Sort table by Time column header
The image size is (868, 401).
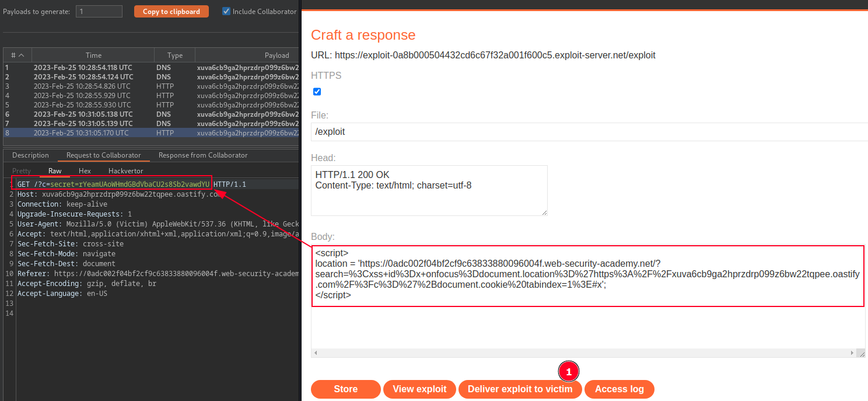(x=93, y=55)
